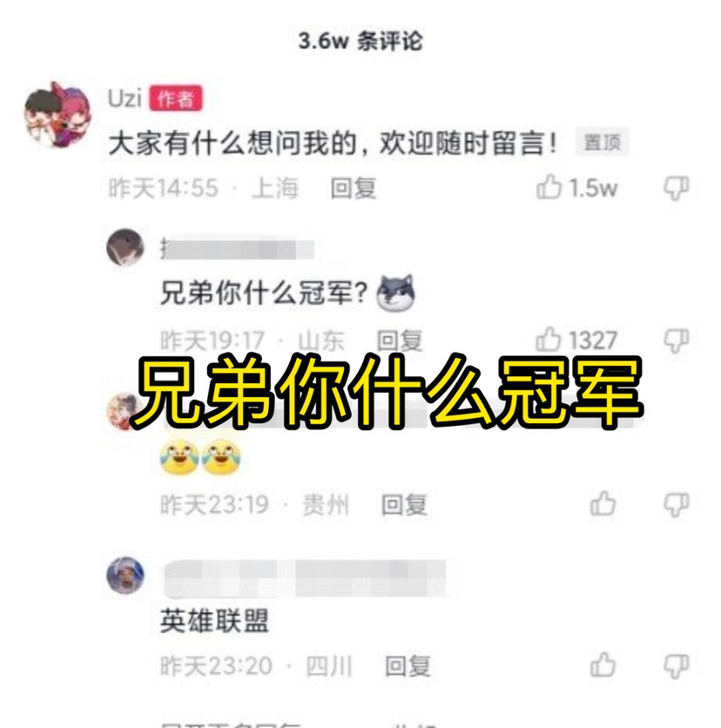721x728 pixels.
Task: Reply to the 英雄联盟 comment
Action: (408, 666)
